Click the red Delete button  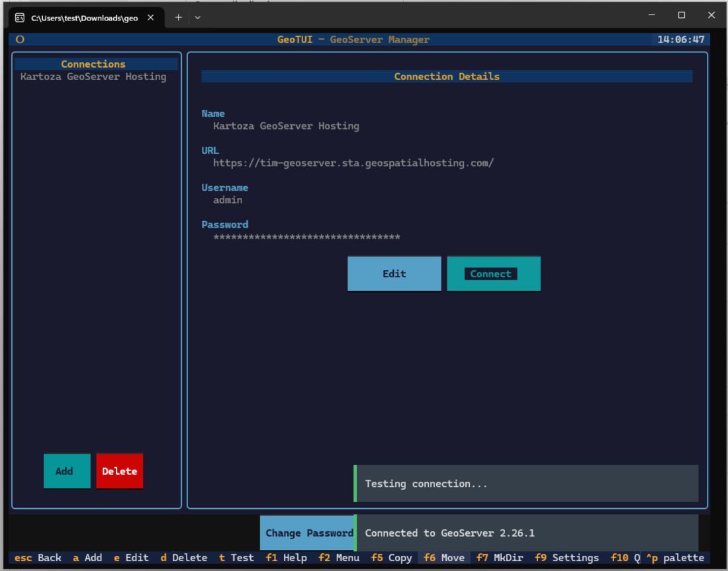point(120,471)
